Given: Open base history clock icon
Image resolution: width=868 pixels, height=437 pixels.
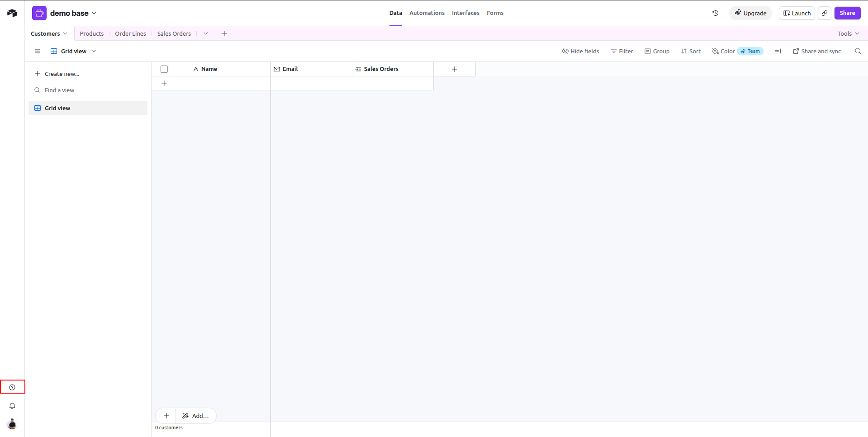Looking at the screenshot, I should tap(716, 13).
